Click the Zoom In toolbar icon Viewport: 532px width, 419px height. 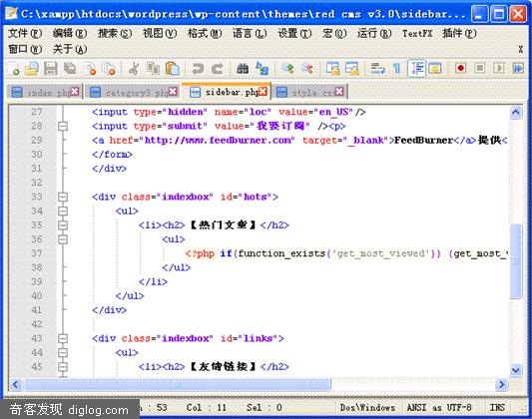coord(287,69)
